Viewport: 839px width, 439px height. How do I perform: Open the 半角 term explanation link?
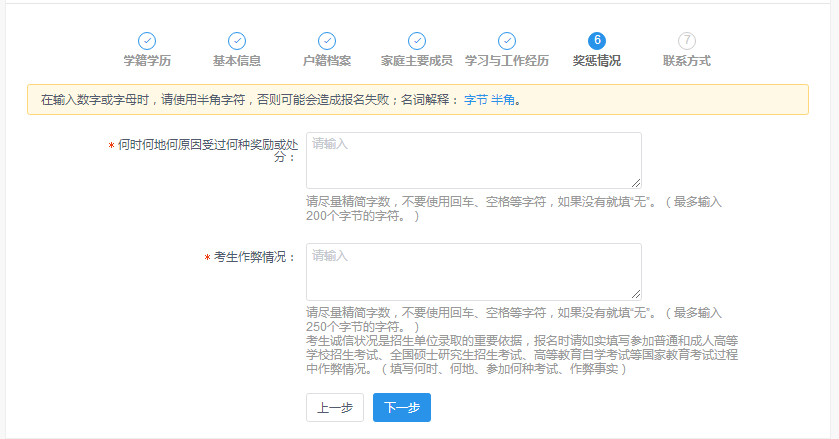click(x=502, y=100)
